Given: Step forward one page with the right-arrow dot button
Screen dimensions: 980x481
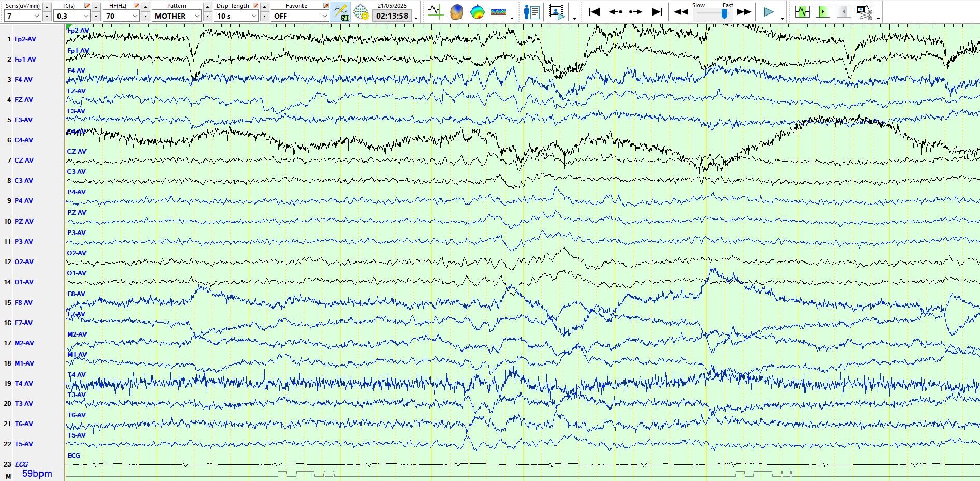Looking at the screenshot, I should pos(636,11).
